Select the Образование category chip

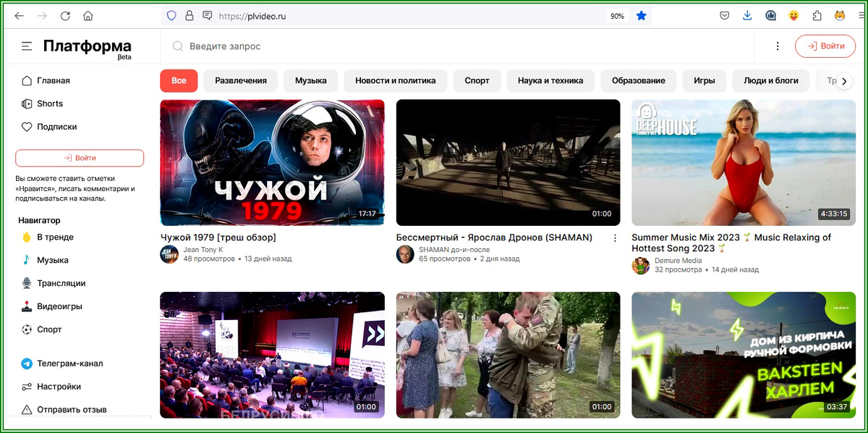point(638,80)
